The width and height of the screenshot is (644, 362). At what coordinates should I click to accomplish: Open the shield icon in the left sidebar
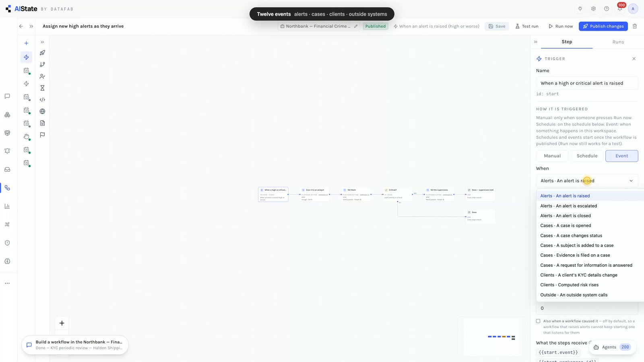pos(7,243)
